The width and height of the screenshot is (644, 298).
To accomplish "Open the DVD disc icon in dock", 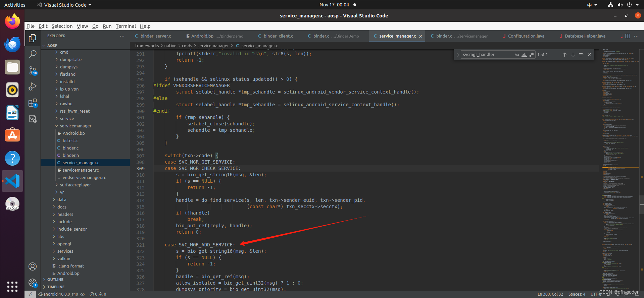I will (x=12, y=204).
